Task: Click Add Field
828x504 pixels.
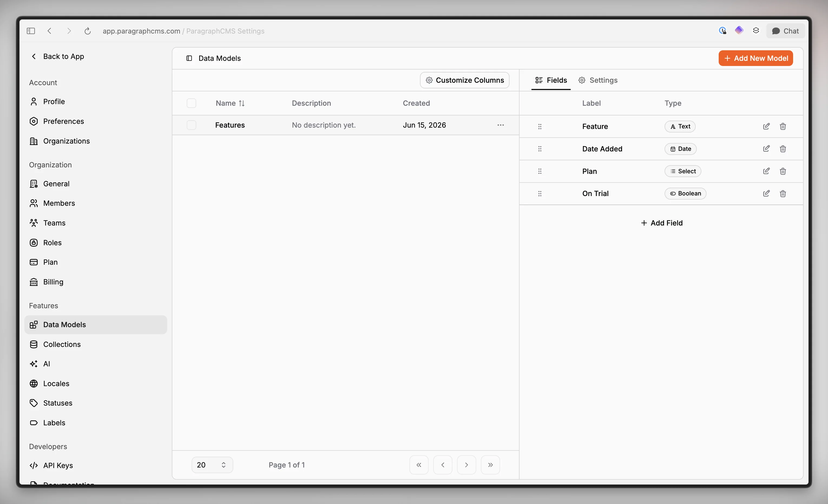Action: [661, 223]
